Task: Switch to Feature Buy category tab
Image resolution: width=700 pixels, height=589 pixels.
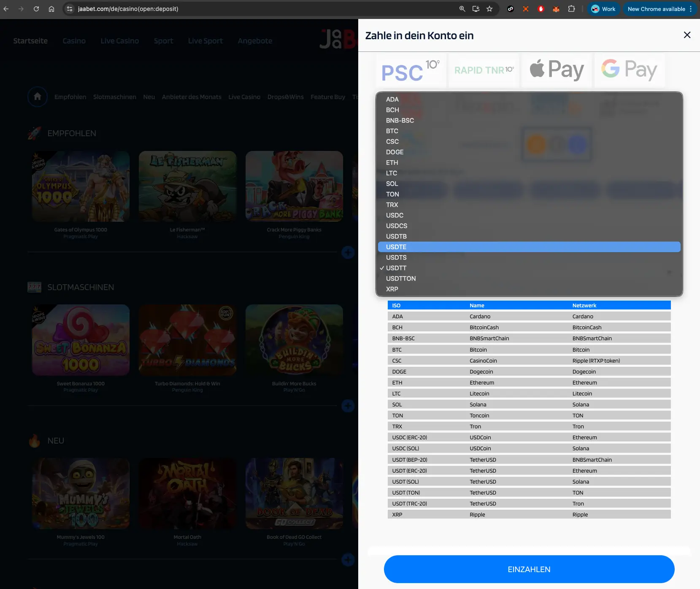Action: tap(328, 97)
